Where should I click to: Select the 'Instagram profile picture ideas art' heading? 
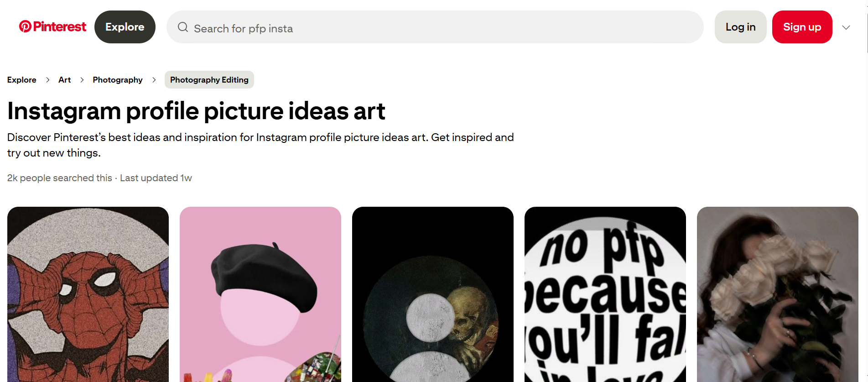coord(196,111)
